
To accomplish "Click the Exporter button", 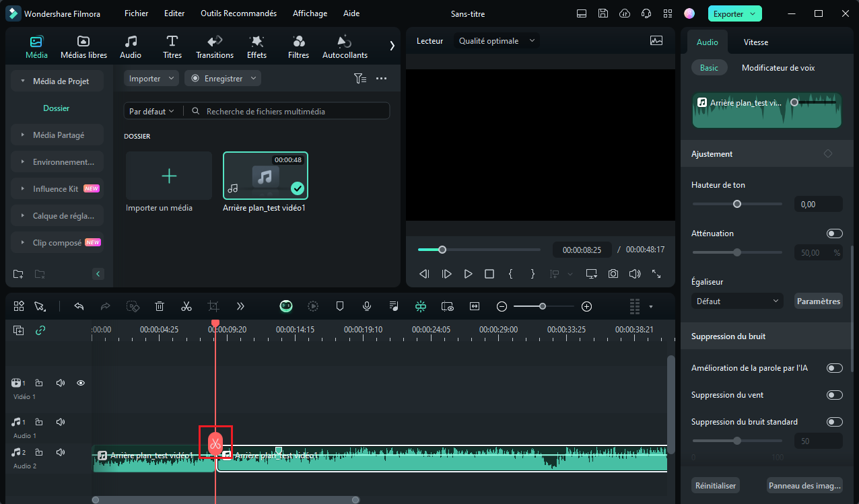I will coord(734,13).
